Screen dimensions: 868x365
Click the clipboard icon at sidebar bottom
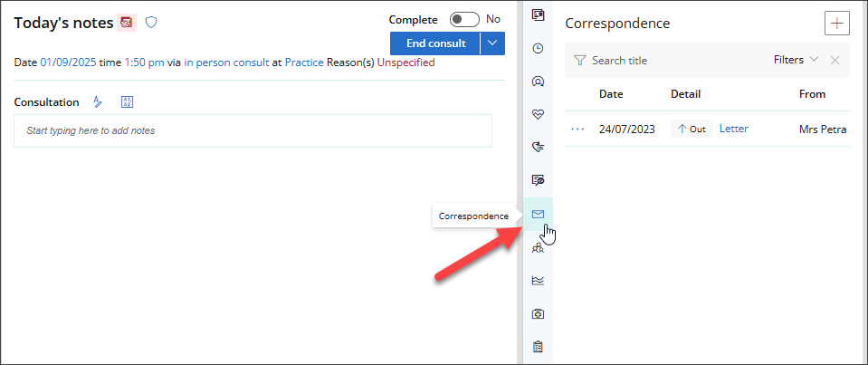click(x=538, y=346)
